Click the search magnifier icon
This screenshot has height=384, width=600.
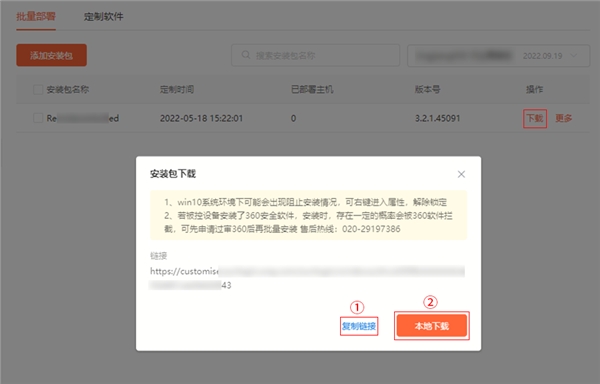tap(246, 55)
